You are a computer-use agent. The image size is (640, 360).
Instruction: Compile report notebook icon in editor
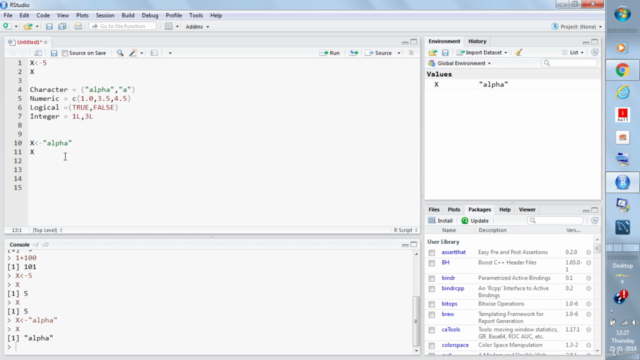(154, 53)
